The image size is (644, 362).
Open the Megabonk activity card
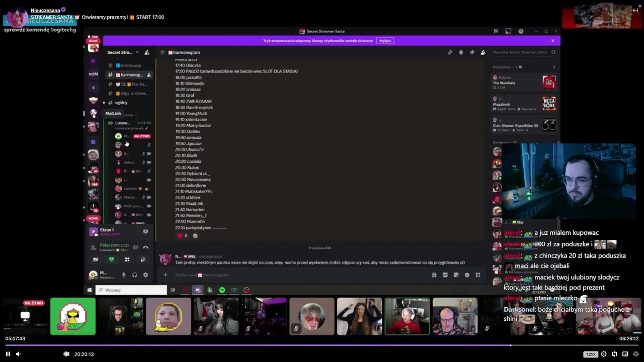click(x=524, y=103)
